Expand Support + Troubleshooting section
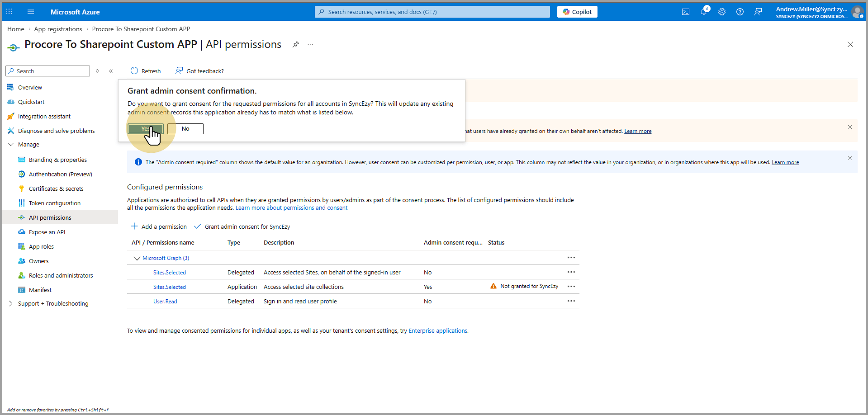The width and height of the screenshot is (868, 415). click(x=11, y=304)
